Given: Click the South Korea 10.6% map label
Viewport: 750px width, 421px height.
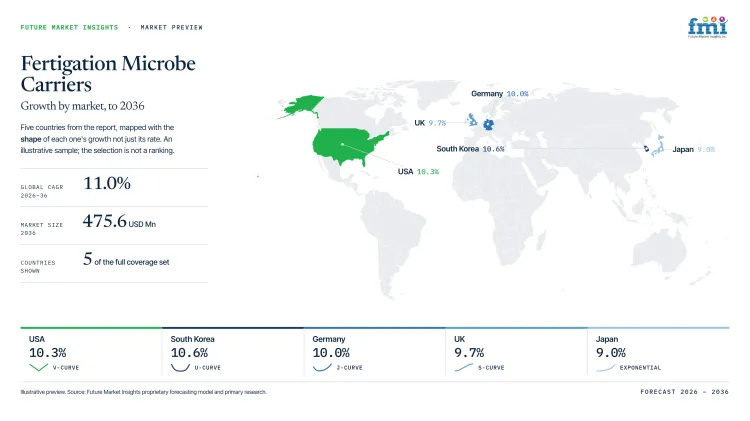Looking at the screenshot, I should pos(470,149).
